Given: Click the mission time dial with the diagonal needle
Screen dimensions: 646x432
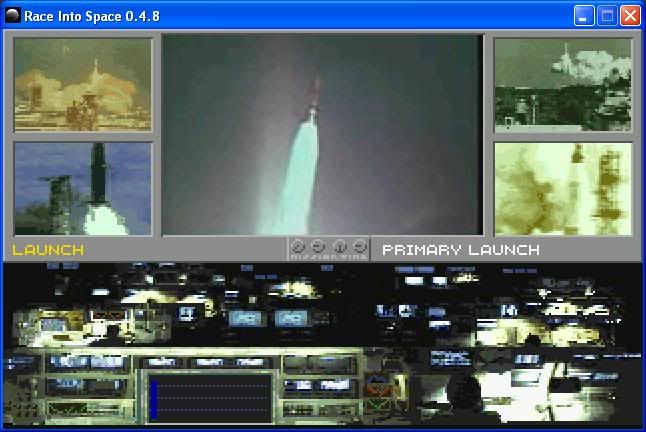Looking at the screenshot, I should pos(297,246).
